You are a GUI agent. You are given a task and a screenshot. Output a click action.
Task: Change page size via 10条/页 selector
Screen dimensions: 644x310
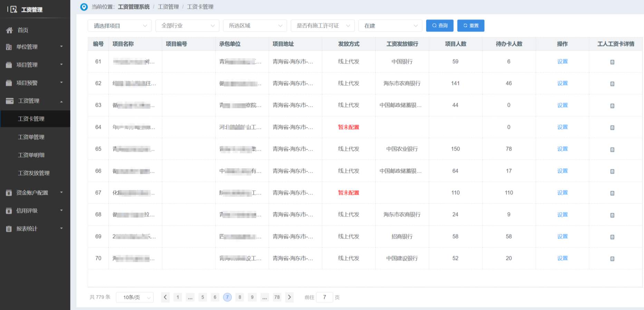[135, 298]
